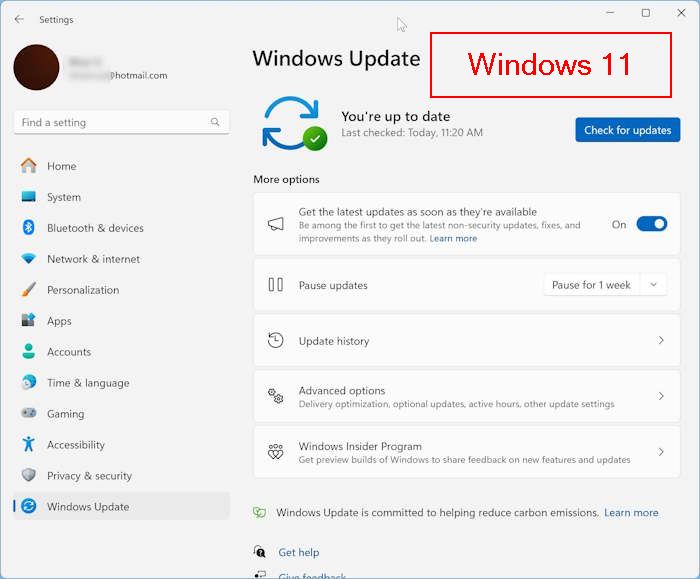Click the Privacy & security shield icon
700x579 pixels.
coord(29,475)
